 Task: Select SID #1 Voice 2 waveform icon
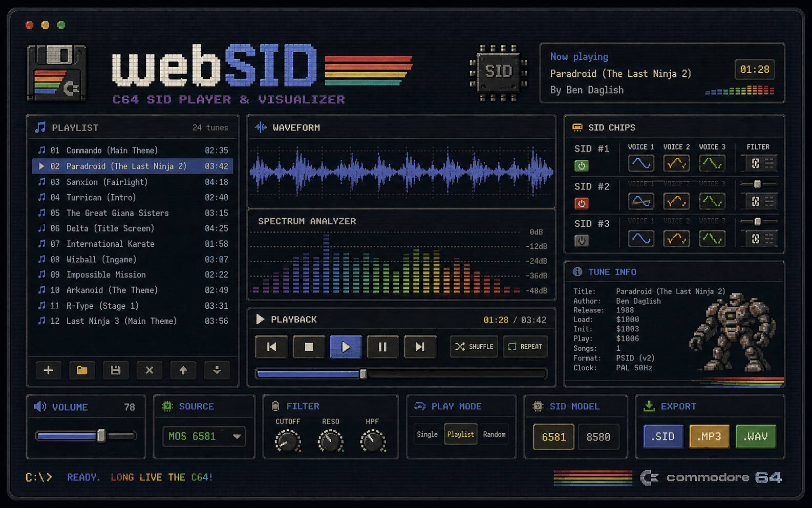[676, 163]
